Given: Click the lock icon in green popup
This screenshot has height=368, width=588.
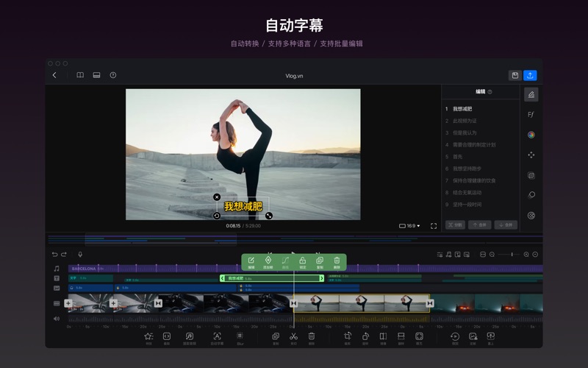Looking at the screenshot, I should [302, 261].
